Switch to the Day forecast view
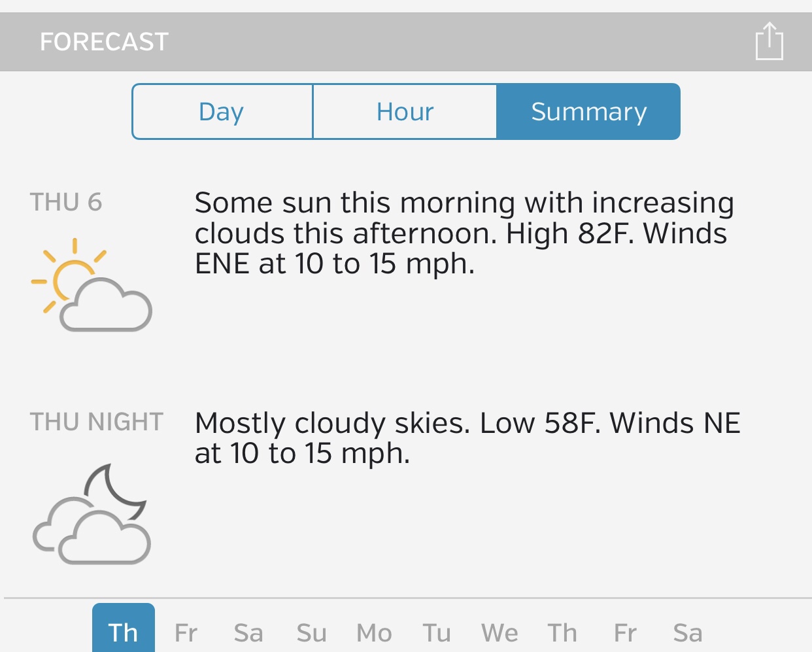The width and height of the screenshot is (812, 652). point(222,112)
